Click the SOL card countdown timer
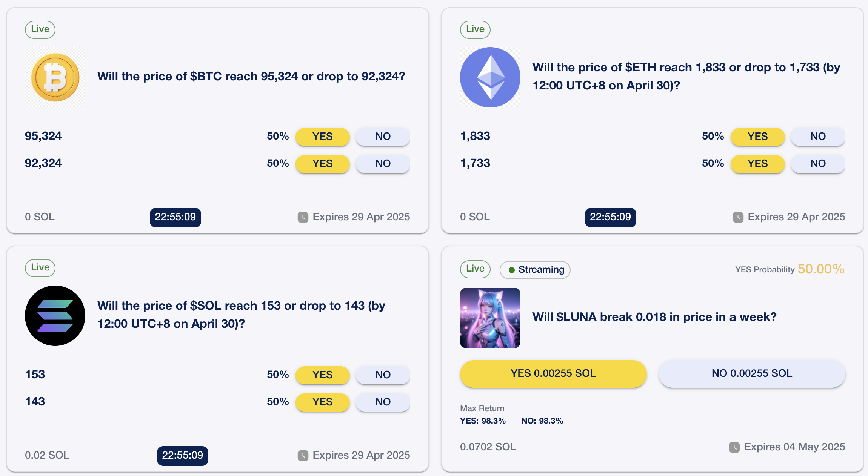The height and width of the screenshot is (476, 868). click(182, 456)
